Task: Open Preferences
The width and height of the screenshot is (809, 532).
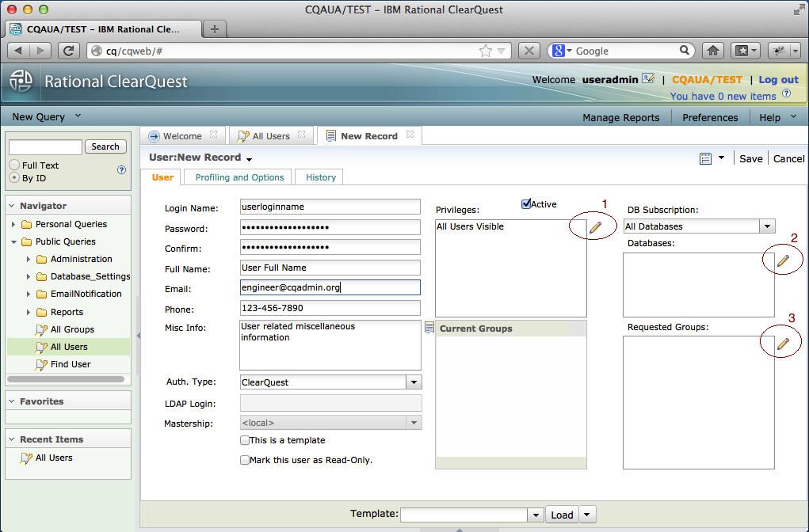Action: coord(710,117)
